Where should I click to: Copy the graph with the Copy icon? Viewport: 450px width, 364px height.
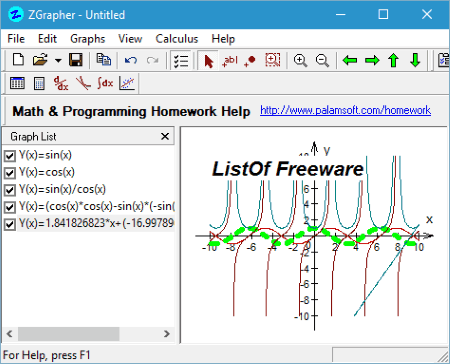pos(103,60)
